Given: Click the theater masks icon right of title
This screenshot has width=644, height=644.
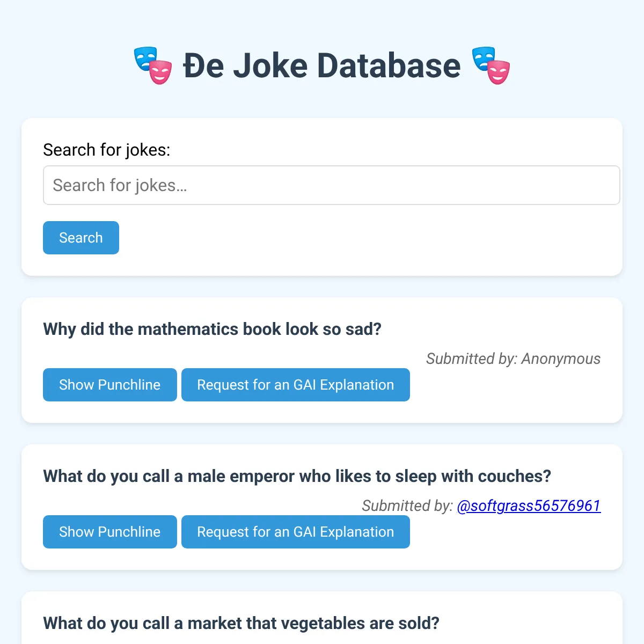Looking at the screenshot, I should tap(491, 65).
